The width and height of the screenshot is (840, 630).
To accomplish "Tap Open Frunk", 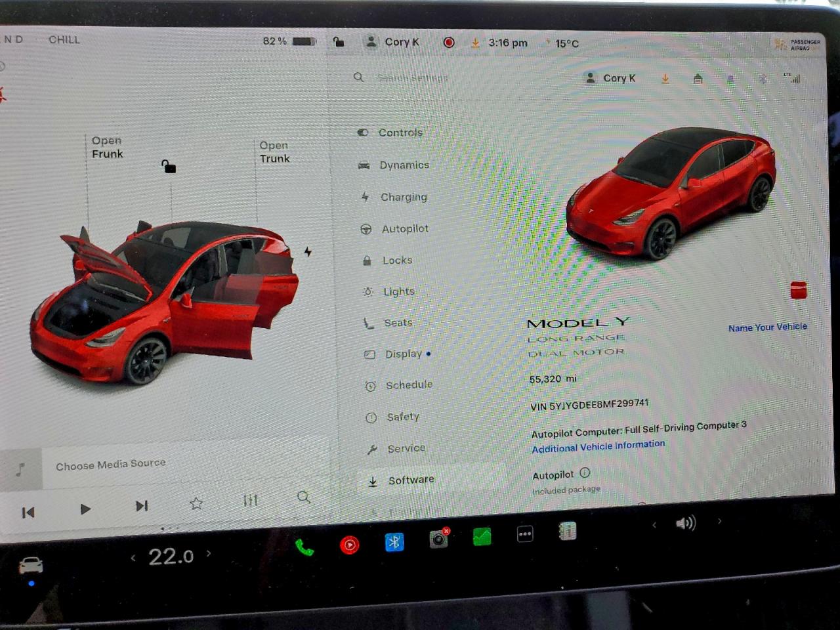I will (107, 147).
